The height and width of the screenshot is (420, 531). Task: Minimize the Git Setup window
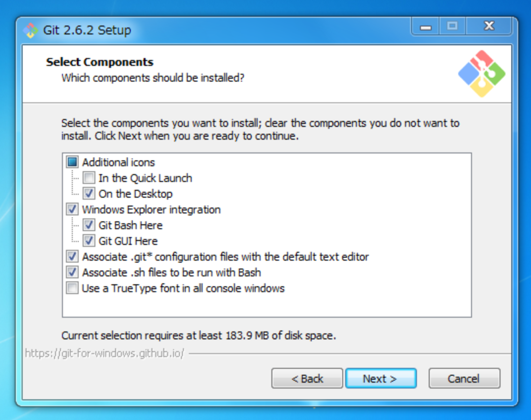tap(426, 27)
